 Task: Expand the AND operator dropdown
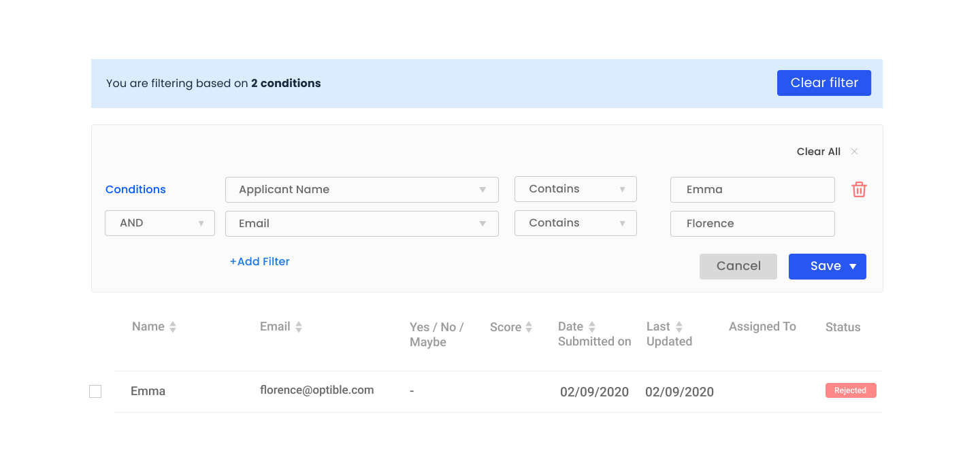(159, 223)
